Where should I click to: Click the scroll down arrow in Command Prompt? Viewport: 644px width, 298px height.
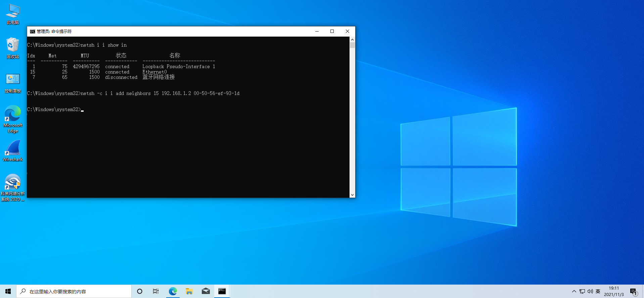(x=352, y=195)
